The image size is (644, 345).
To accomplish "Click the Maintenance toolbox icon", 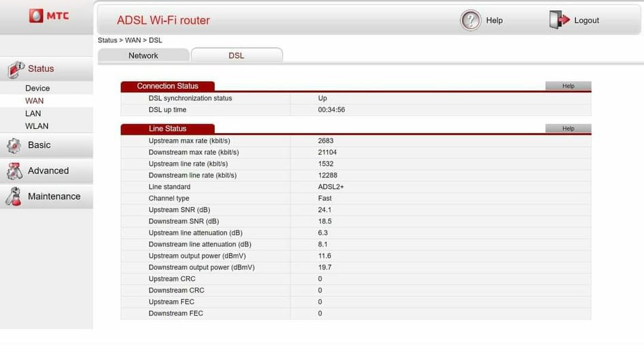I will (14, 196).
